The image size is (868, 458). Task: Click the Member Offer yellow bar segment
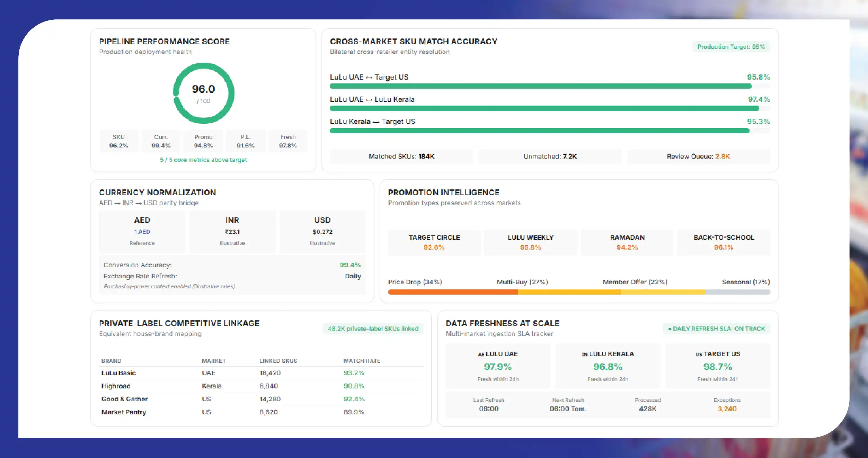click(x=663, y=292)
